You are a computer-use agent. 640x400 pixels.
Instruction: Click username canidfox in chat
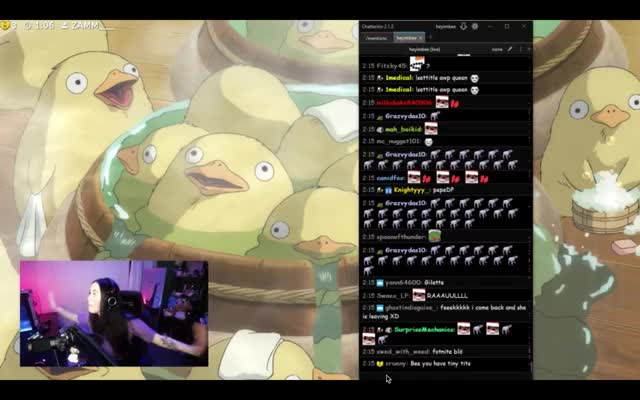[391, 178]
